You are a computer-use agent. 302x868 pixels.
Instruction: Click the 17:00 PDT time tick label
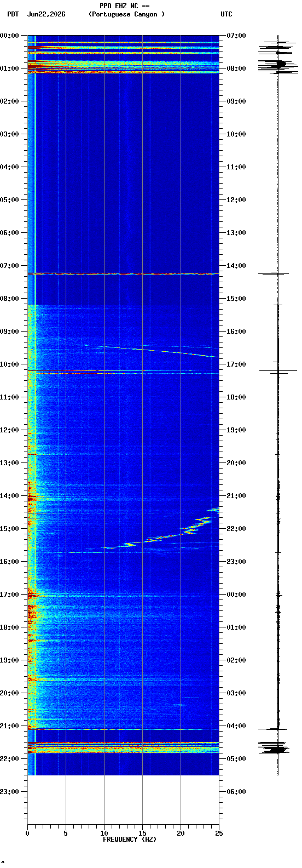(9, 595)
